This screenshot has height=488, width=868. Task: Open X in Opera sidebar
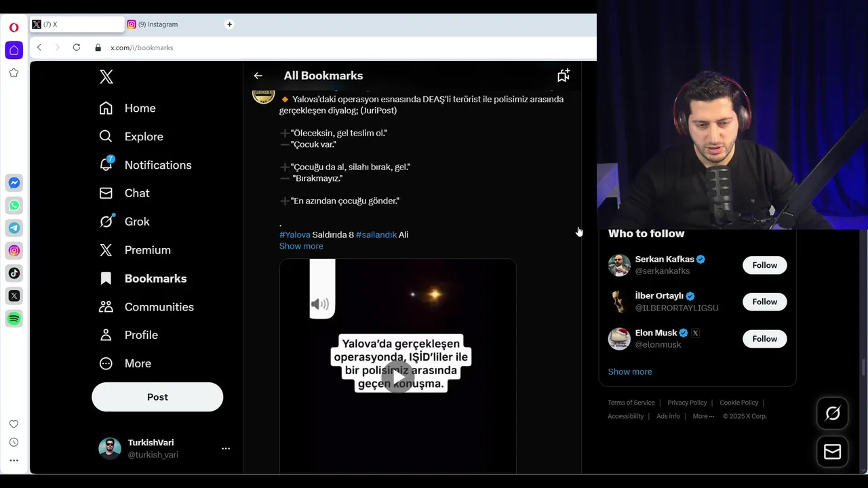pos(14,296)
